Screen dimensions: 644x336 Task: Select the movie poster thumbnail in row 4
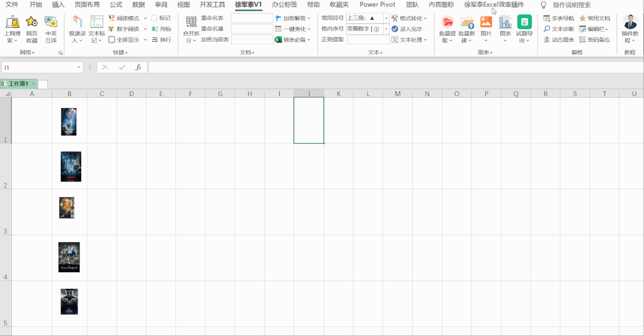pyautogui.click(x=69, y=257)
